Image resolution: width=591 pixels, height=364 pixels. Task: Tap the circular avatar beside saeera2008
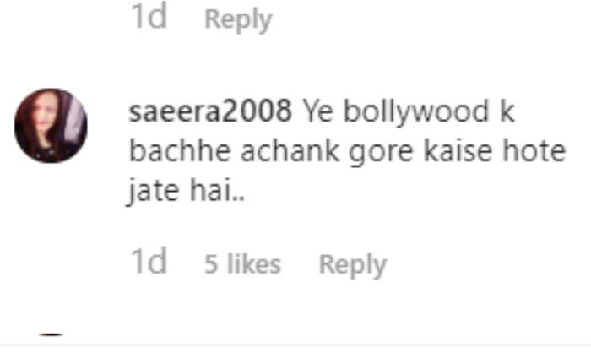(x=51, y=126)
